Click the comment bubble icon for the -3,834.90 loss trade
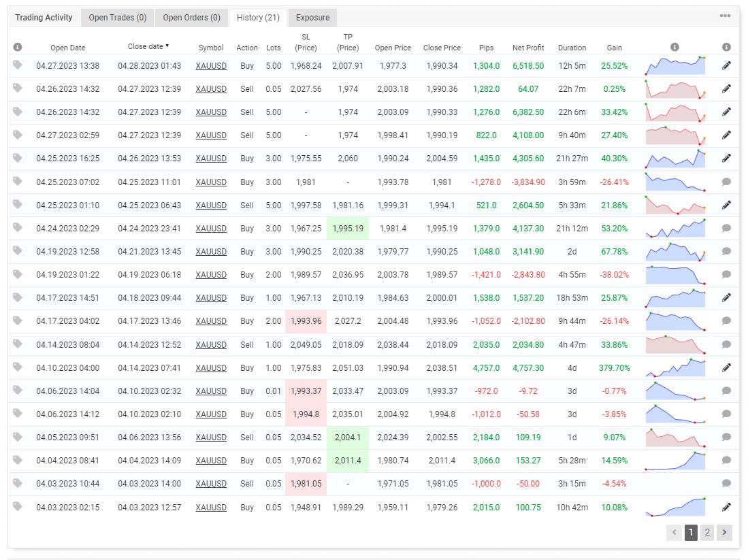The width and height of the screenshot is (748, 560). click(726, 182)
